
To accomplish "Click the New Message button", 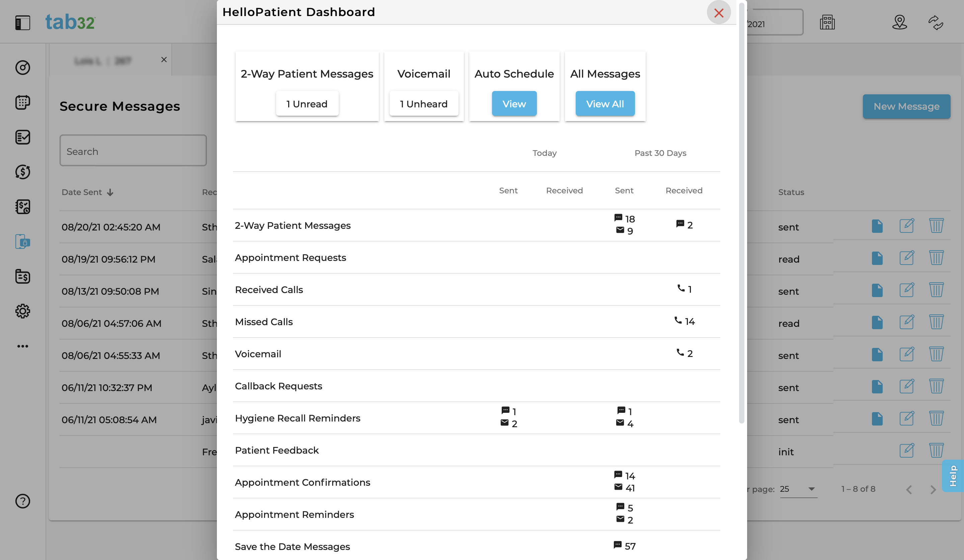I will (907, 106).
